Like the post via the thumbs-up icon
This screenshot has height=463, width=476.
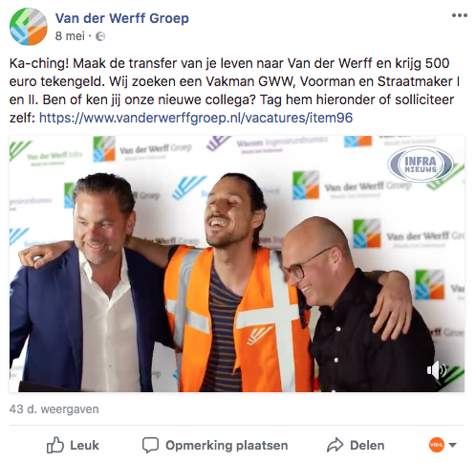[55, 445]
